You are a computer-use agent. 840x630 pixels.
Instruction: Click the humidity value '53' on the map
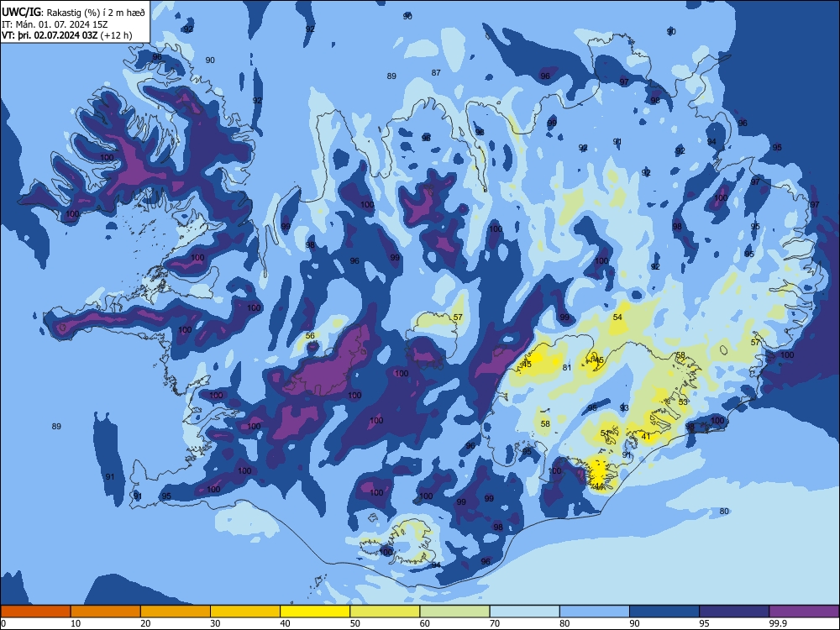tap(682, 402)
